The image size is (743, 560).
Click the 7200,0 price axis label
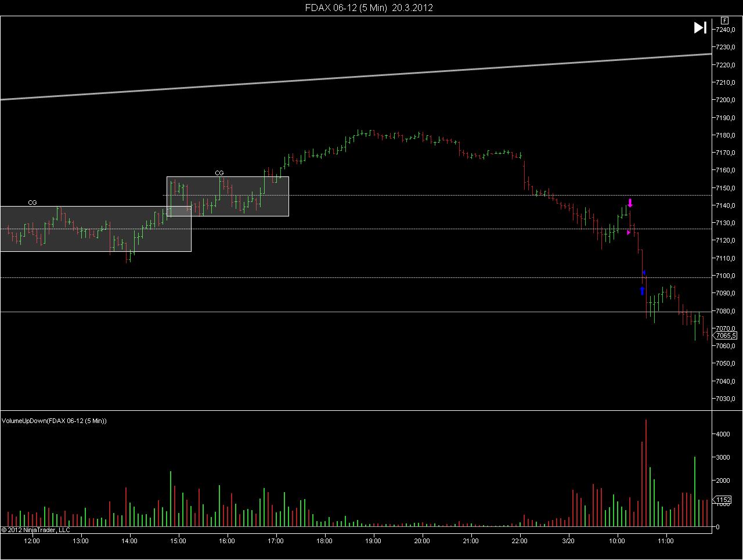click(726, 100)
